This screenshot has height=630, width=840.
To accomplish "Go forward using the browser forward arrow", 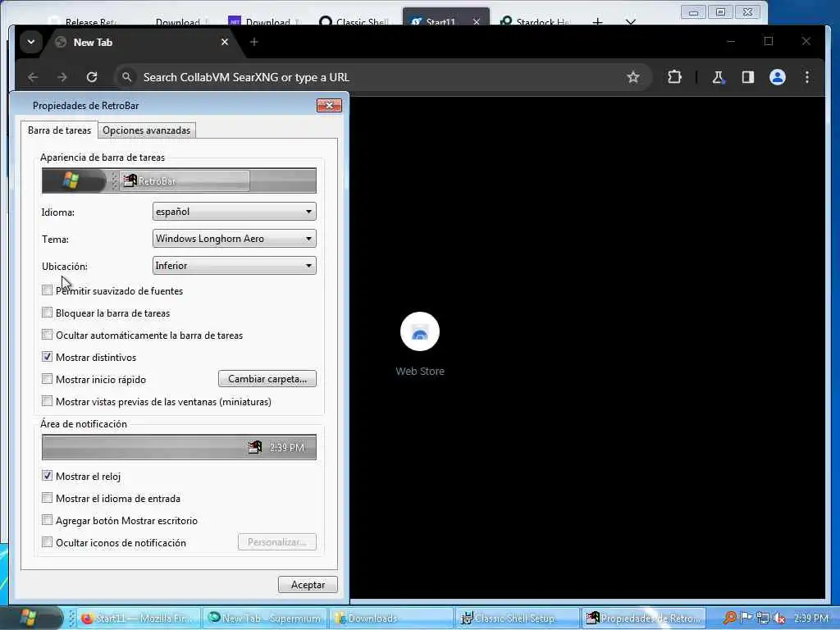I will click(62, 77).
